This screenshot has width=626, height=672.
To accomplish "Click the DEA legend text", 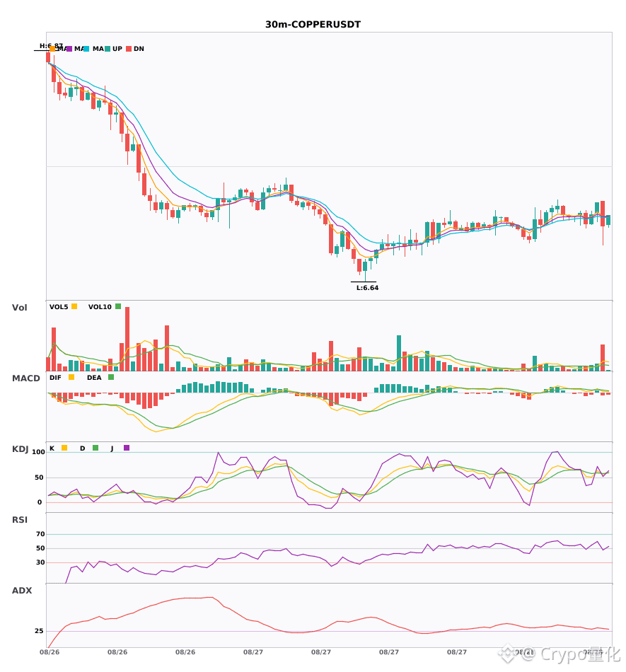I will (x=94, y=378).
